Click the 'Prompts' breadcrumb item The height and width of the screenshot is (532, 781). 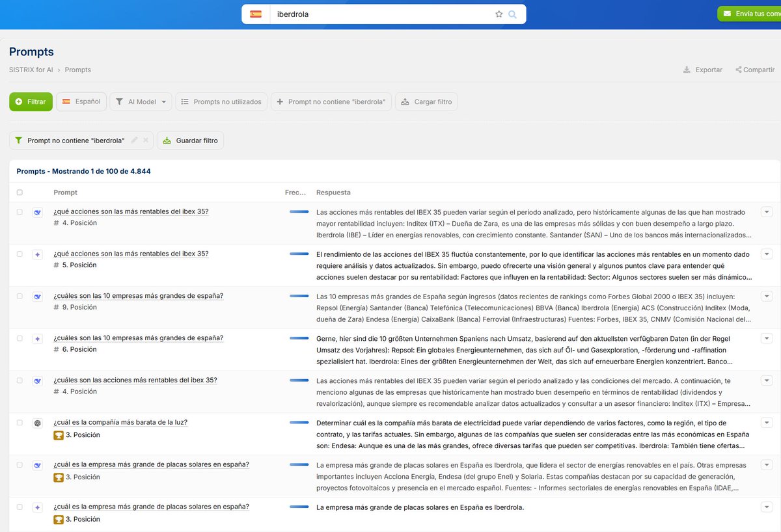tap(78, 70)
